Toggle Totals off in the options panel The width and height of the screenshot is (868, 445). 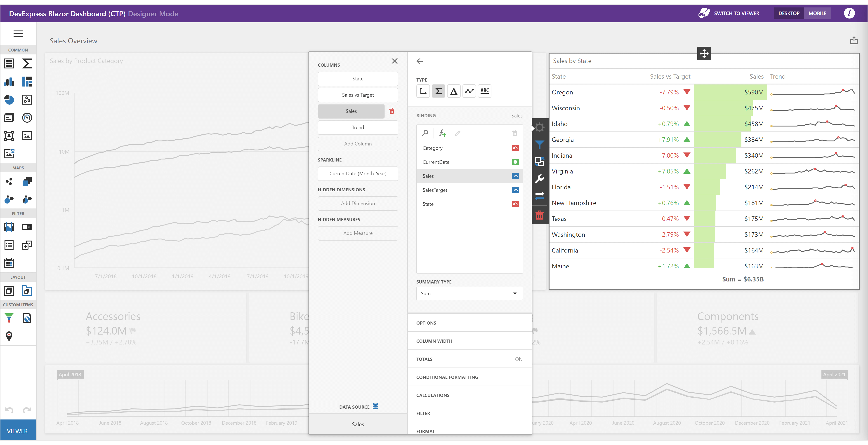point(518,359)
